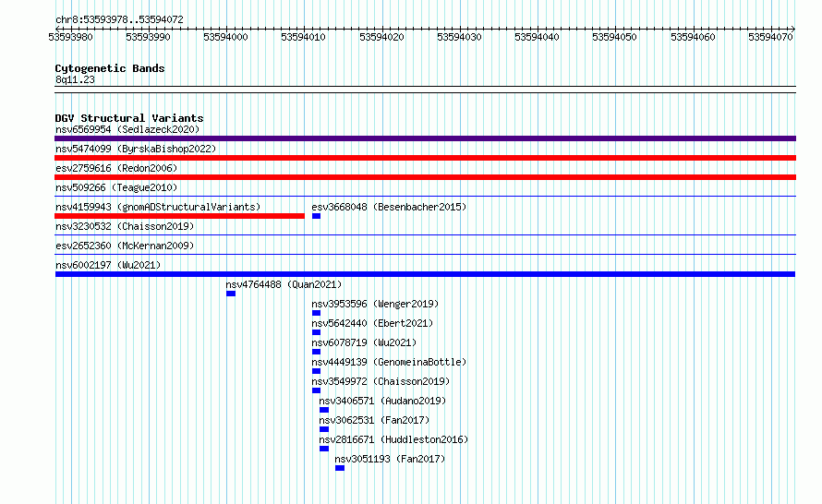
Task: Click blue nsv3051193 variant marker
Action: [340, 468]
